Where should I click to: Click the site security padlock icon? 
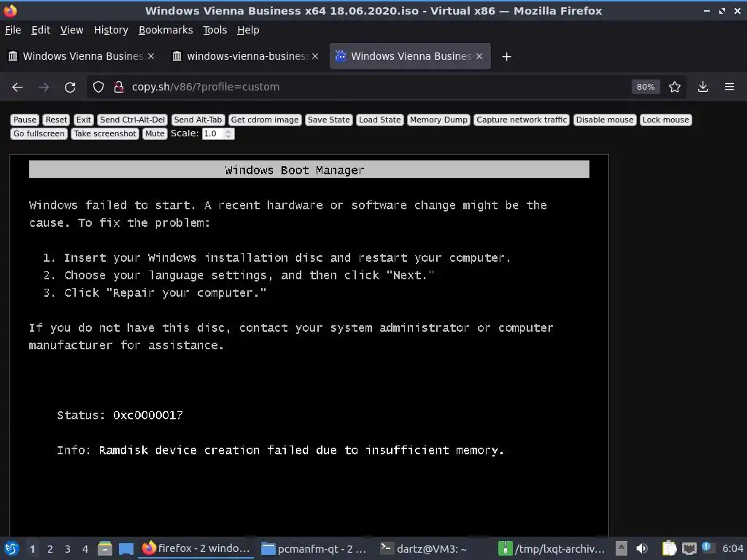[119, 87]
